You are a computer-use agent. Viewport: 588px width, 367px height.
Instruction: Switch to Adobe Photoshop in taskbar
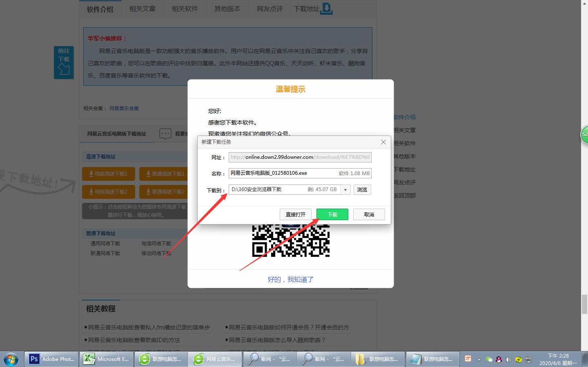(x=51, y=359)
